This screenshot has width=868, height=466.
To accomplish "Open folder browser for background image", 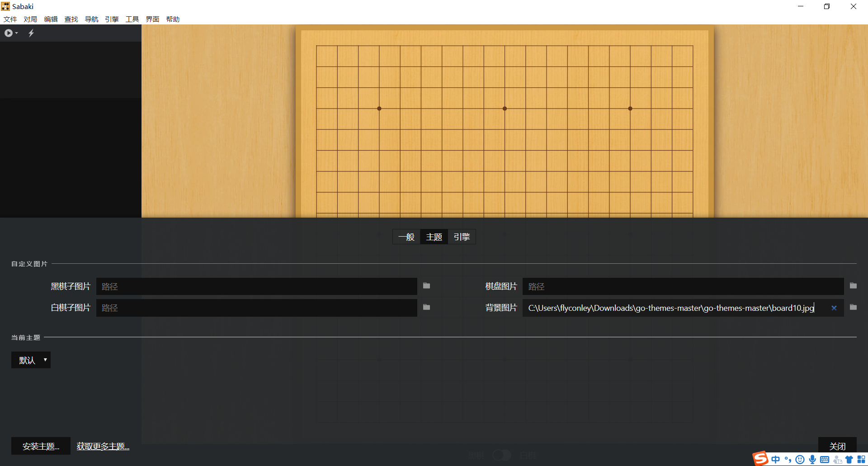I will (x=854, y=308).
